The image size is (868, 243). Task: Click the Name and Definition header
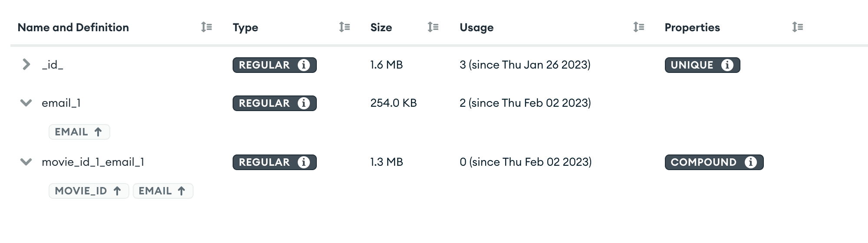[x=73, y=27]
